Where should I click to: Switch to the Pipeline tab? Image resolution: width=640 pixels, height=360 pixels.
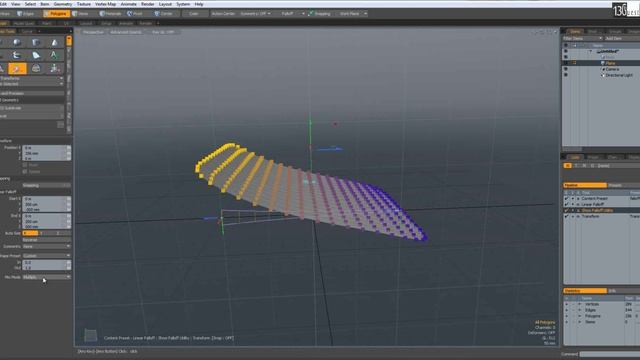click(x=585, y=185)
